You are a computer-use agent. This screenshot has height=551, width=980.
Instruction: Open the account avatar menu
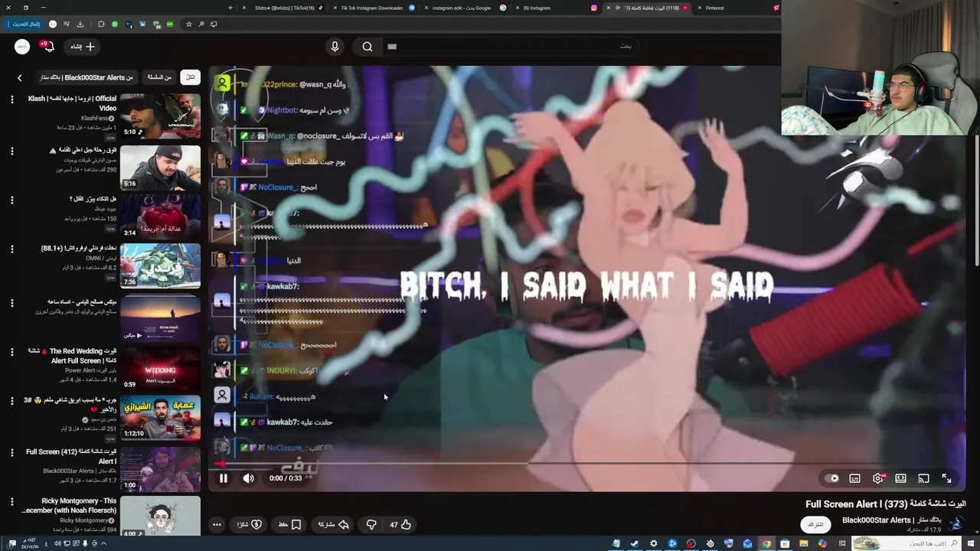(22, 47)
